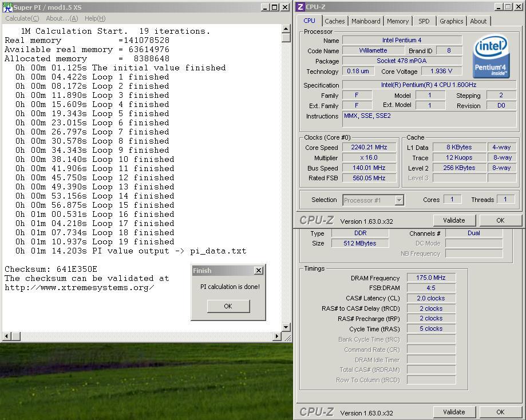Image resolution: width=526 pixels, height=420 pixels.
Task: Click the Multiplier value x 16.0
Action: pos(369,158)
